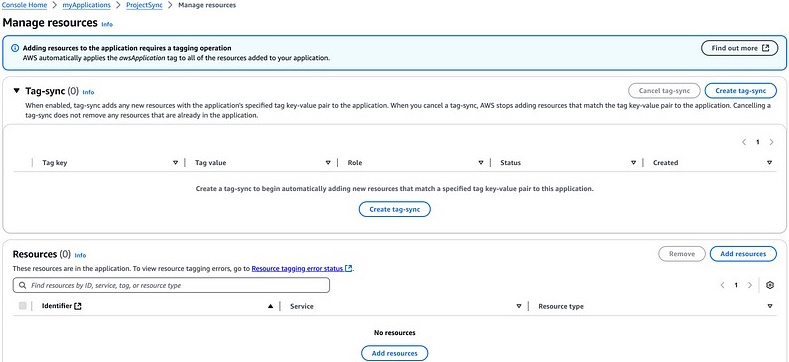Click the Resources (0) heading text
Viewport: 789px width, 362px height.
tap(42, 254)
